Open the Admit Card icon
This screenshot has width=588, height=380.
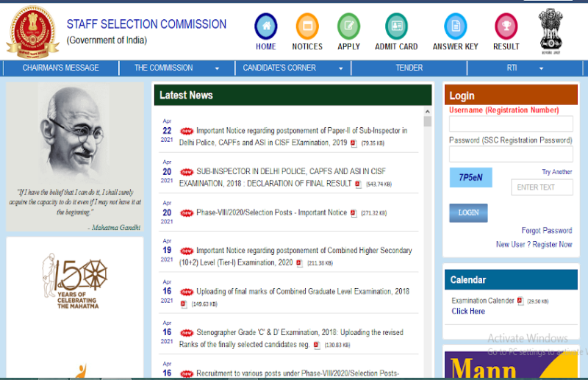click(396, 26)
